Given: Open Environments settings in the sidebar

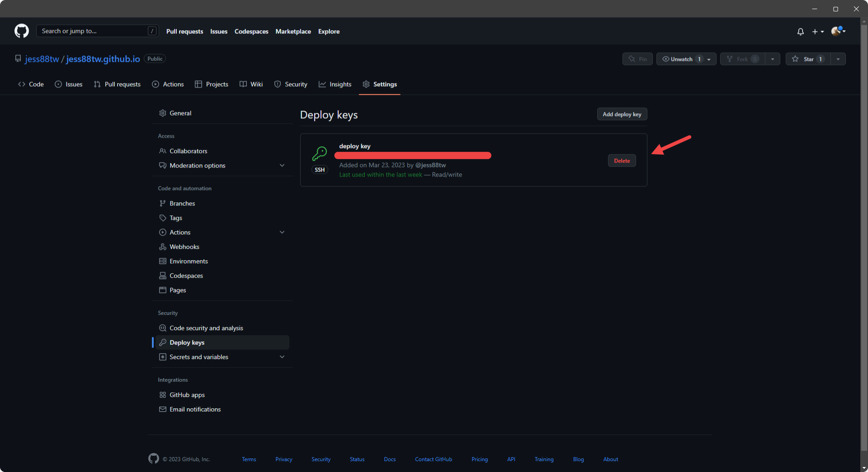Looking at the screenshot, I should [222, 262].
